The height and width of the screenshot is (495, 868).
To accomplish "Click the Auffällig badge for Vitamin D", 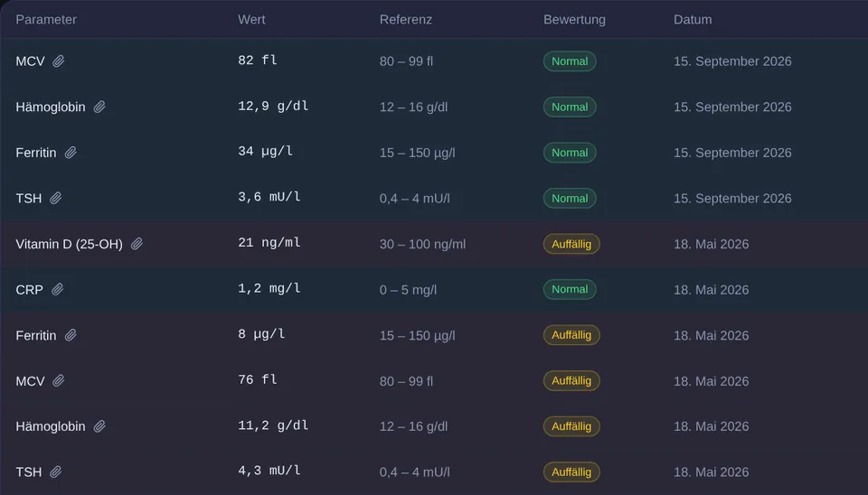I will click(571, 244).
